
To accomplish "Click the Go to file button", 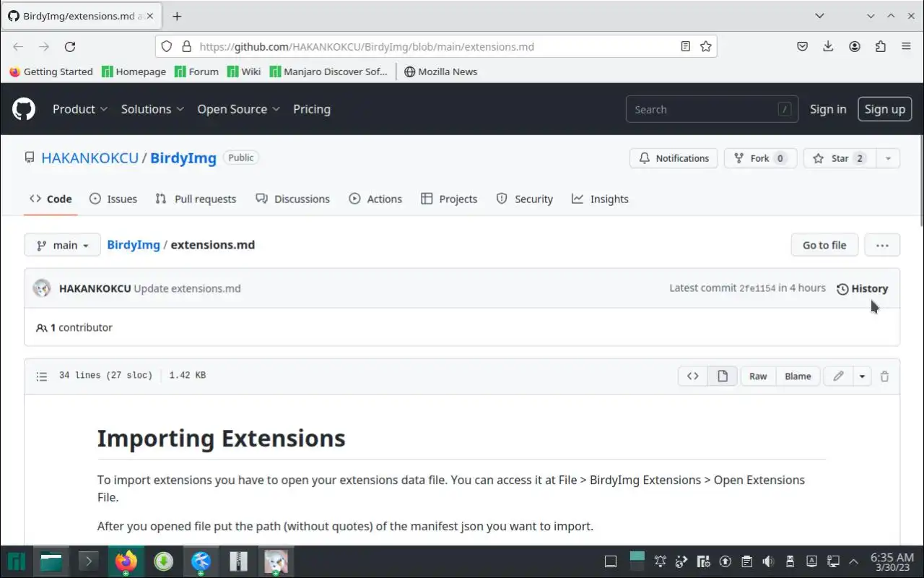I will [824, 245].
